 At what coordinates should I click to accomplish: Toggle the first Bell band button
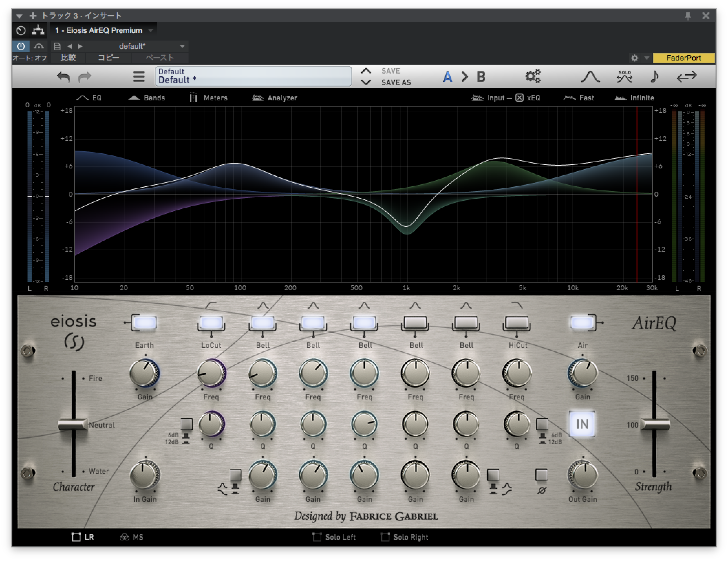coord(263,323)
